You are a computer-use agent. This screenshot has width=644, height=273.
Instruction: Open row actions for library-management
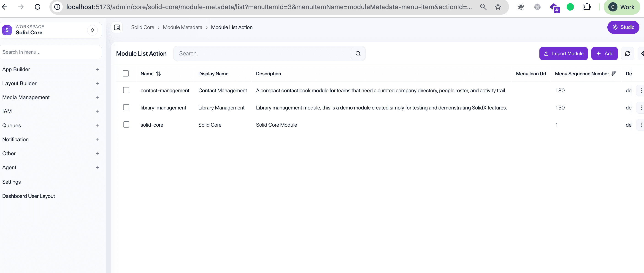click(641, 108)
